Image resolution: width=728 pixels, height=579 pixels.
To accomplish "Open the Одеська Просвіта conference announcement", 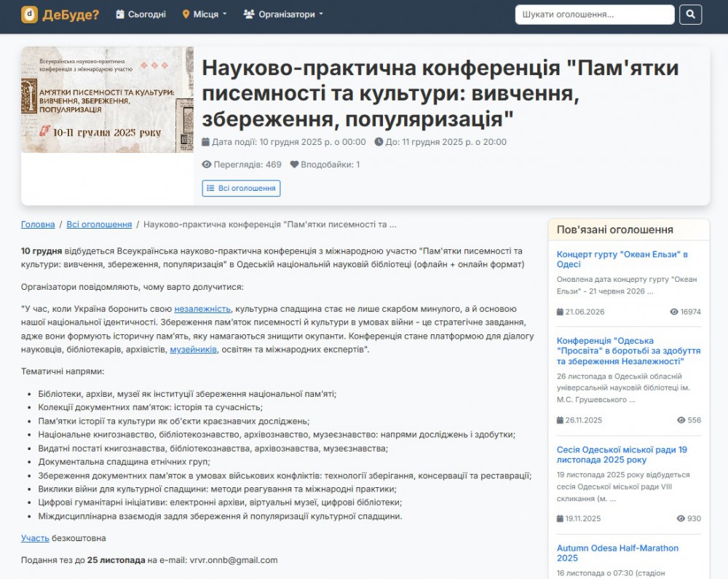I will (628, 351).
